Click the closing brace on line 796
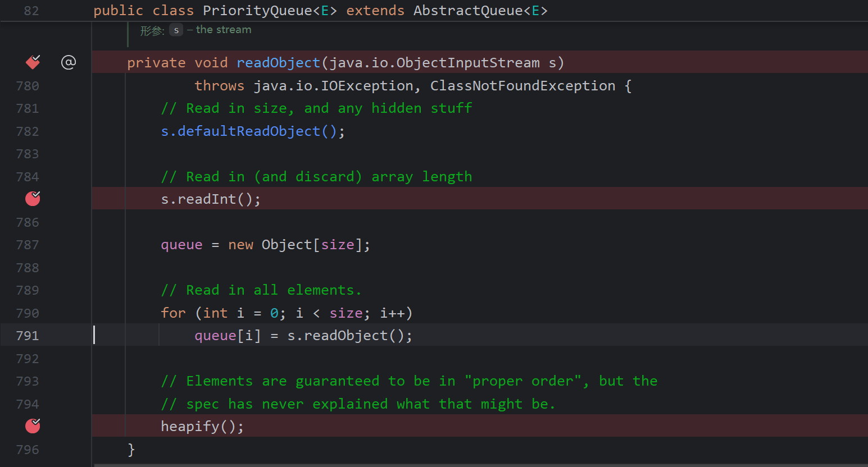 tap(131, 450)
